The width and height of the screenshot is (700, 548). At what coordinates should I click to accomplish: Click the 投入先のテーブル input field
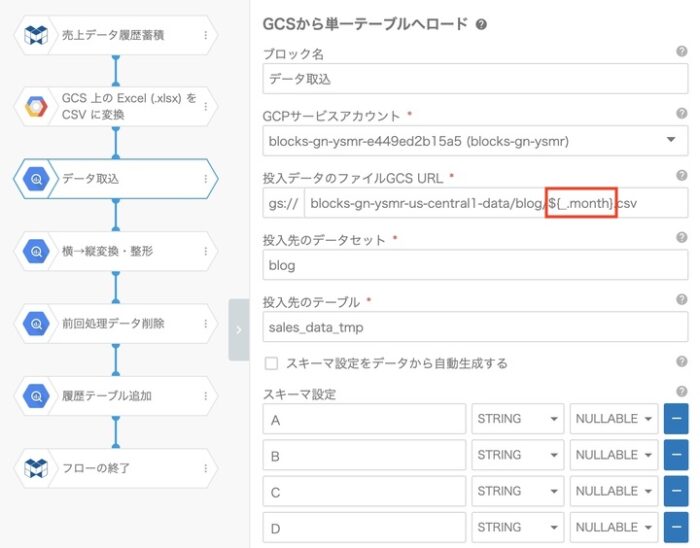(x=473, y=327)
